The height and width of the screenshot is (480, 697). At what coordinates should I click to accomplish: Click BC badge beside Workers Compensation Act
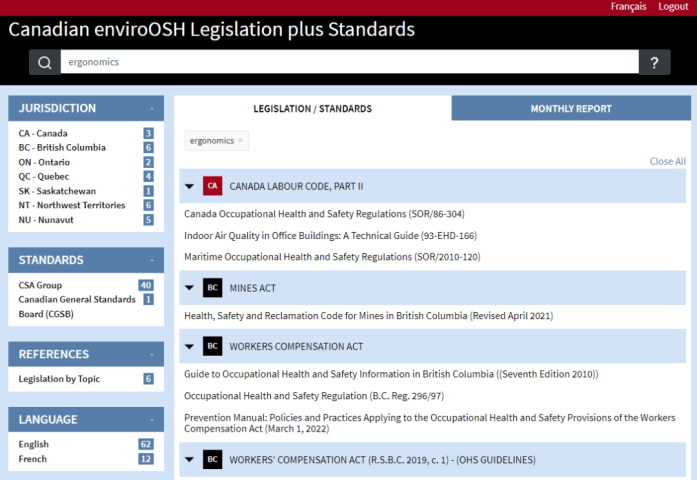pyautogui.click(x=212, y=346)
